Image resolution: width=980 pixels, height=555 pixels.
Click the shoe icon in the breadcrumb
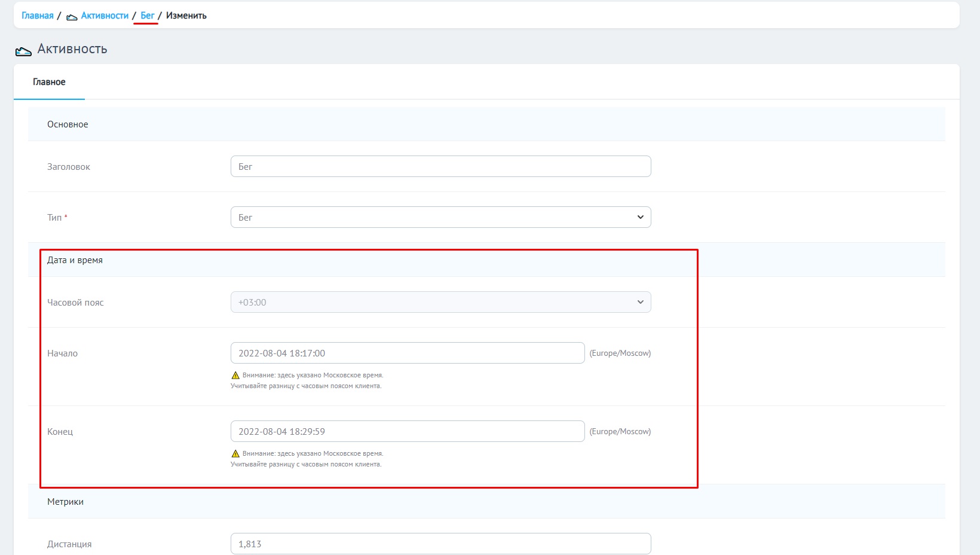pyautogui.click(x=72, y=16)
